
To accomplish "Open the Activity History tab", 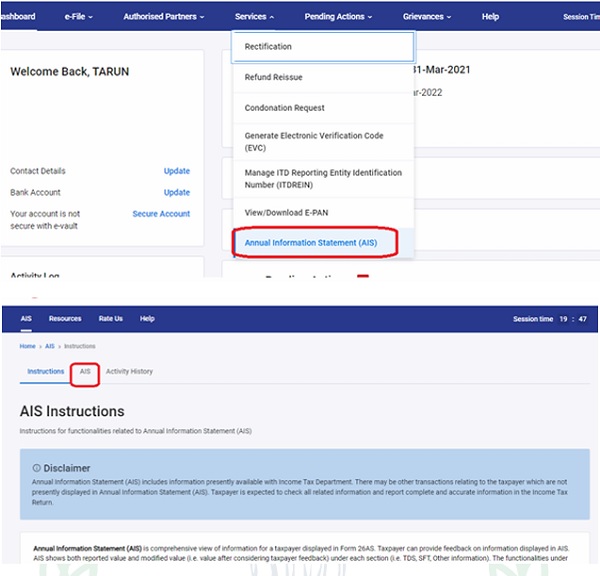I will coord(129,371).
